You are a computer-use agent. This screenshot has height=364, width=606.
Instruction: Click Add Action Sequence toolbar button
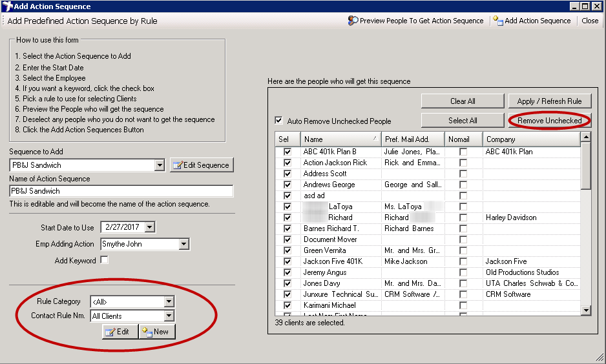click(x=532, y=21)
